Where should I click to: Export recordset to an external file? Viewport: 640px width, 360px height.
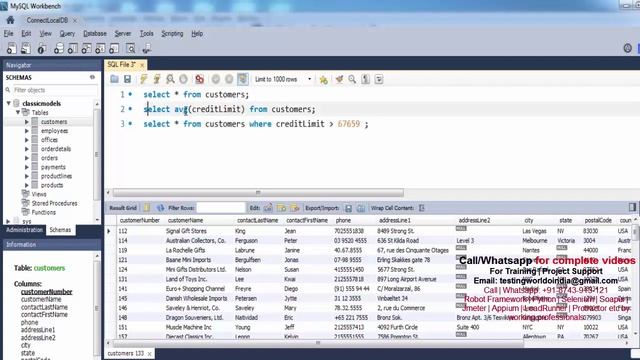[x=348, y=208]
